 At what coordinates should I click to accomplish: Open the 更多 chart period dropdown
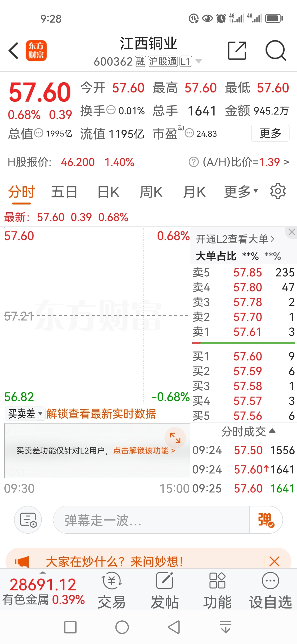pos(241,192)
